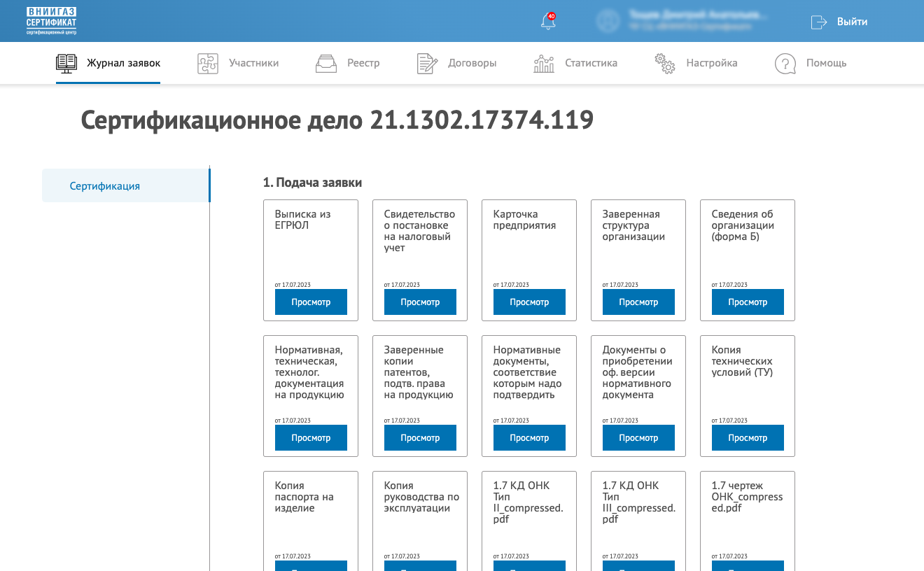Click the Журнал заявок book icon

tap(66, 63)
